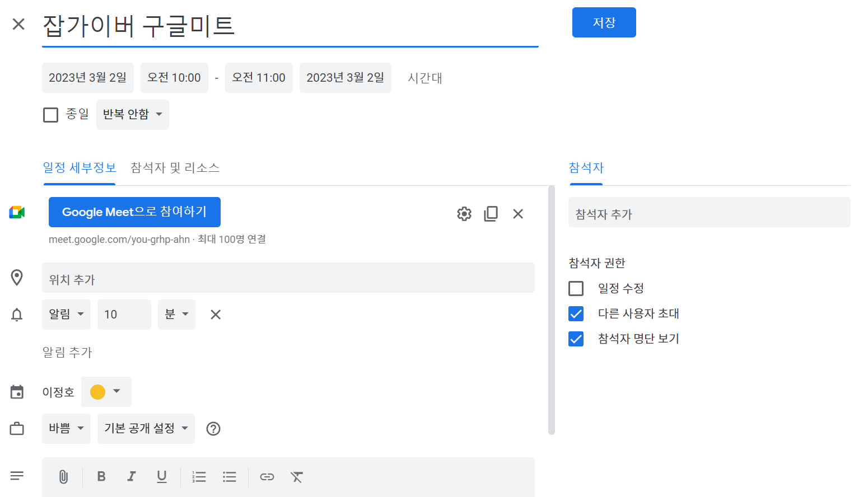Remove formatting from description text
Screen dimensions: 868x497
click(297, 477)
